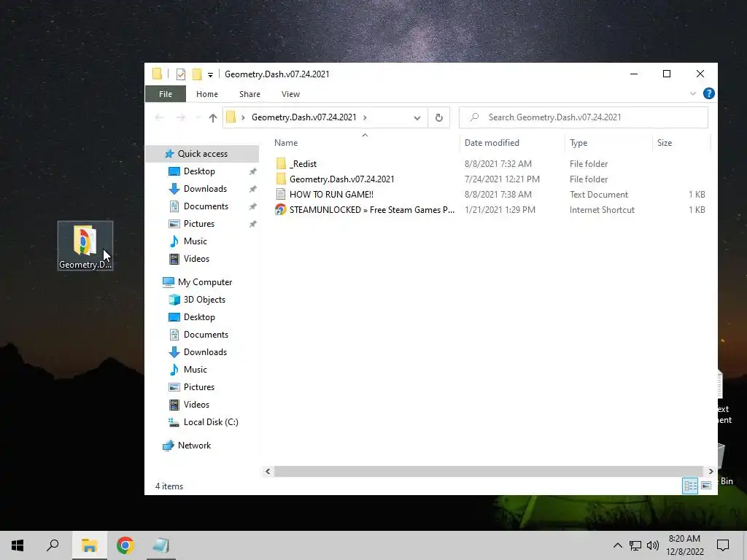
Task: Open the Windows Start menu
Action: 18,545
